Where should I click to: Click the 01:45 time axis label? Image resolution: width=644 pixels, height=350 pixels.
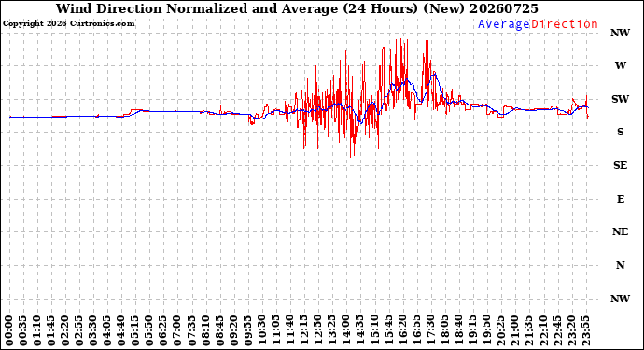coord(51,330)
